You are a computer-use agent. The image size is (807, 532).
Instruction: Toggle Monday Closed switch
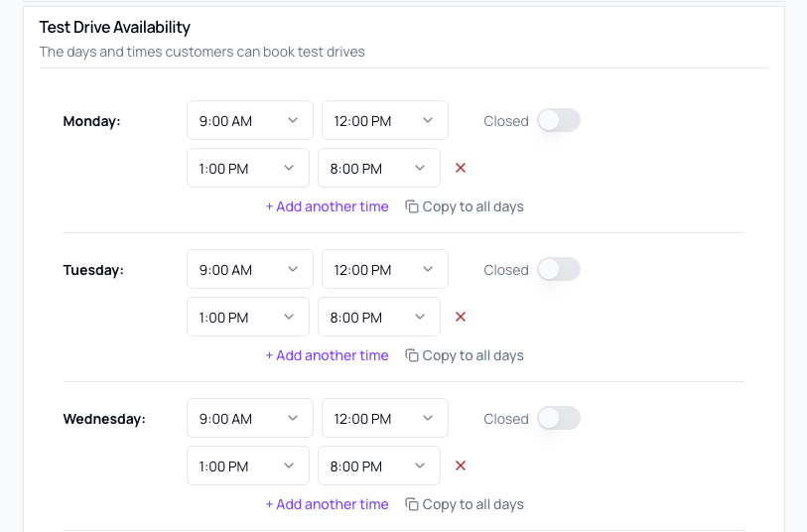pyautogui.click(x=559, y=120)
